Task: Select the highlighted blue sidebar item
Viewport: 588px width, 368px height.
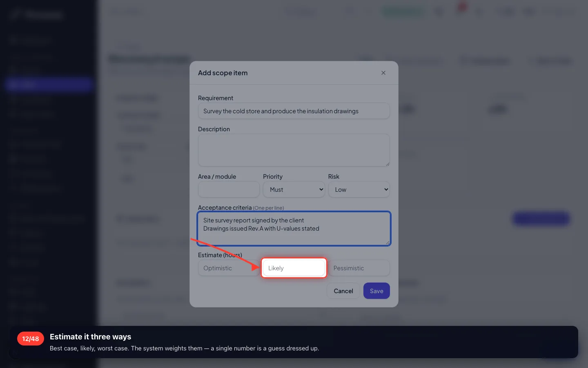Action: 49,85
